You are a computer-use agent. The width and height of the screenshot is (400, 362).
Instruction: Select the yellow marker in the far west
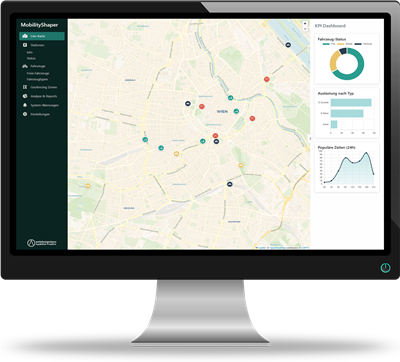pos(88,186)
